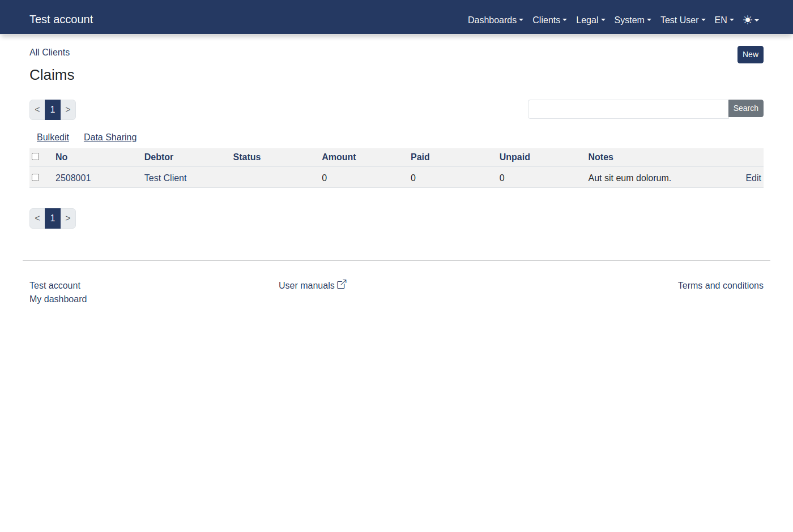Open the Legal menu
Screen dimensions: 793x532
tap(590, 20)
